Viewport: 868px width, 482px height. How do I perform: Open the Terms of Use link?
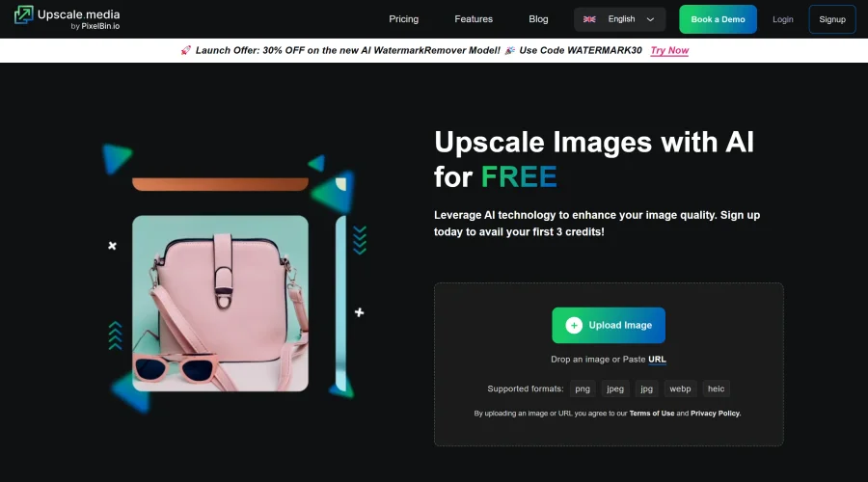pos(652,414)
